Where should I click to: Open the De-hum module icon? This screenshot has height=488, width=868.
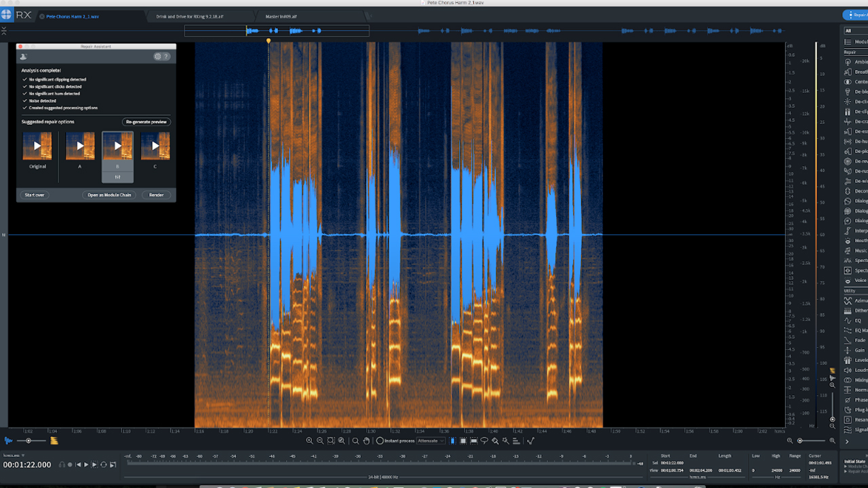click(848, 141)
